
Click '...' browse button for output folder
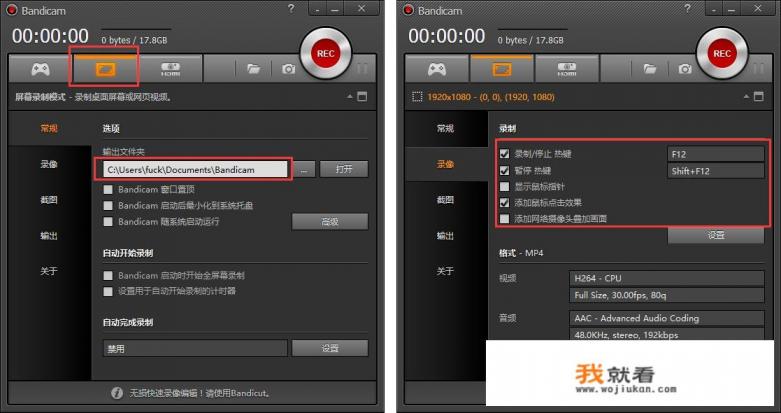(x=304, y=169)
